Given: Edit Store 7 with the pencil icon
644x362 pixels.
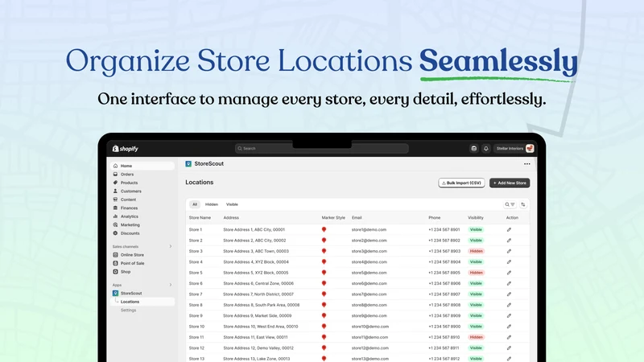Looking at the screenshot, I should click(x=509, y=294).
